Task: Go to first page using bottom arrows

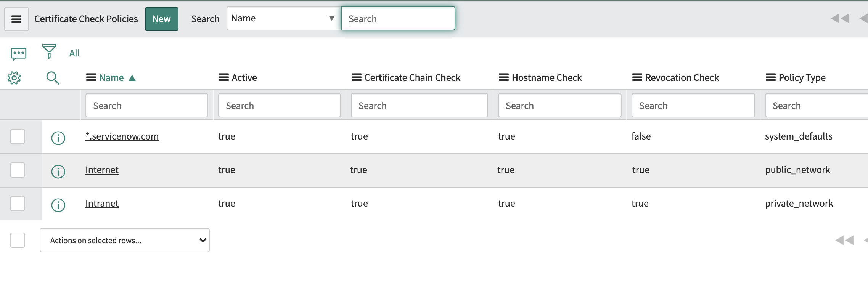Action: (844, 240)
